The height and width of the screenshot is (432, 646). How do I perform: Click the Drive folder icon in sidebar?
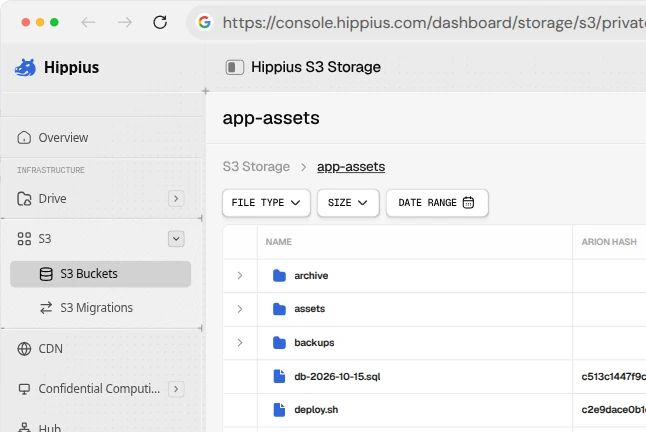[x=24, y=198]
